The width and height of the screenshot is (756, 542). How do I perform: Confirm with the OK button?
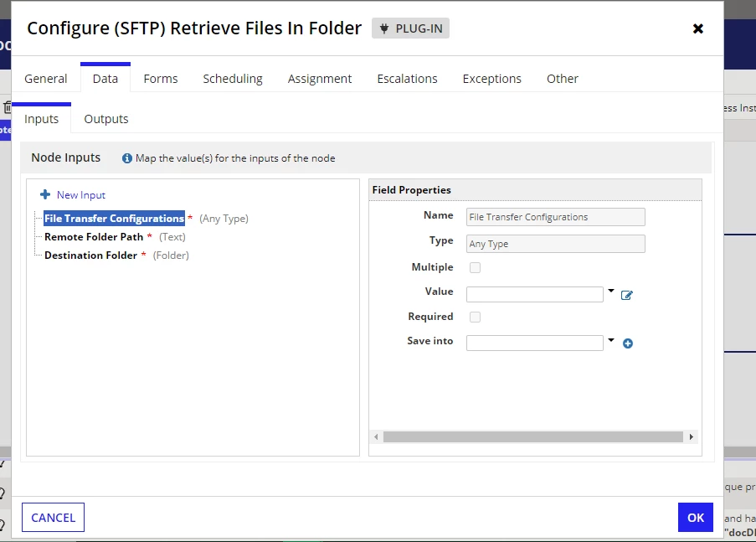tap(695, 518)
